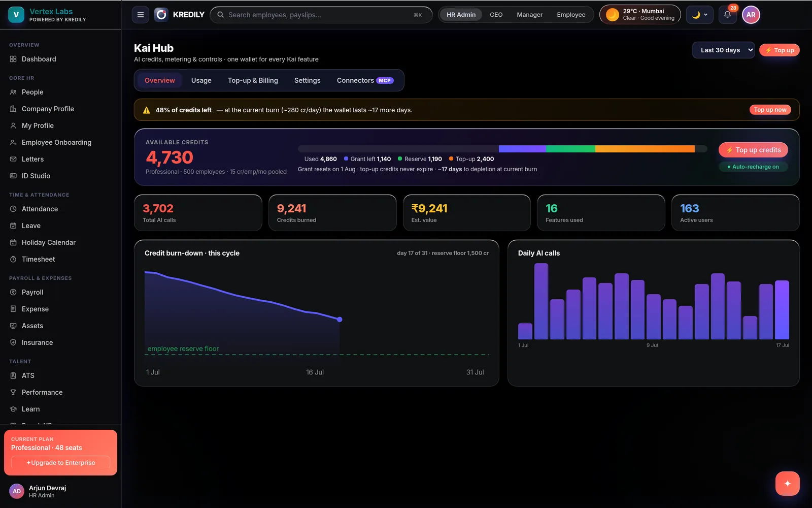Image resolution: width=812 pixels, height=508 pixels.
Task: Click the Performance trophy icon
Action: tap(13, 392)
